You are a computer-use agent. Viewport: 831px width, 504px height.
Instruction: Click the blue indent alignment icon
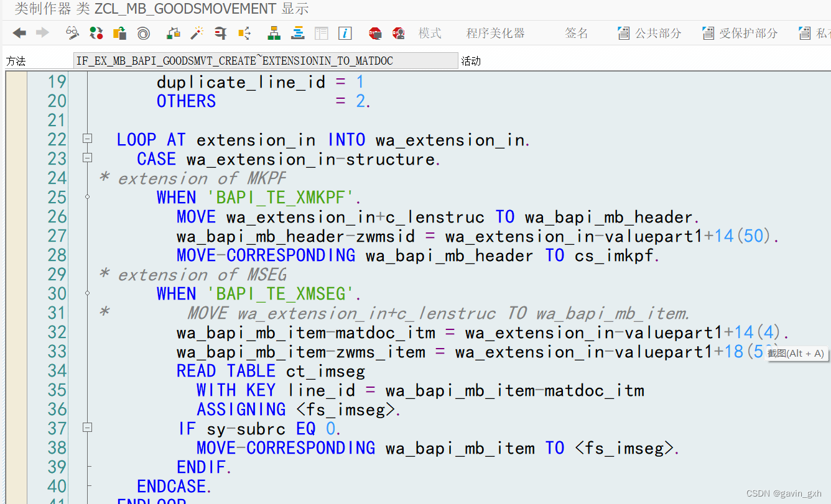(298, 32)
